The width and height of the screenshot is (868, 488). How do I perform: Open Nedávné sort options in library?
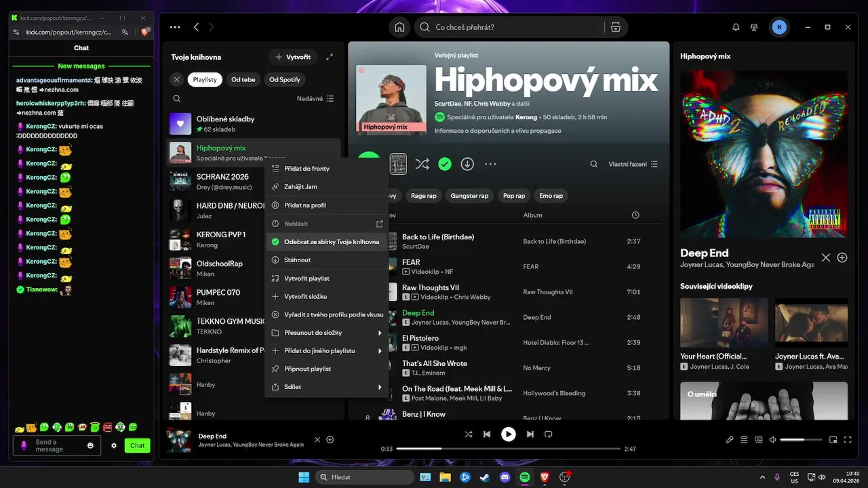pos(315,98)
